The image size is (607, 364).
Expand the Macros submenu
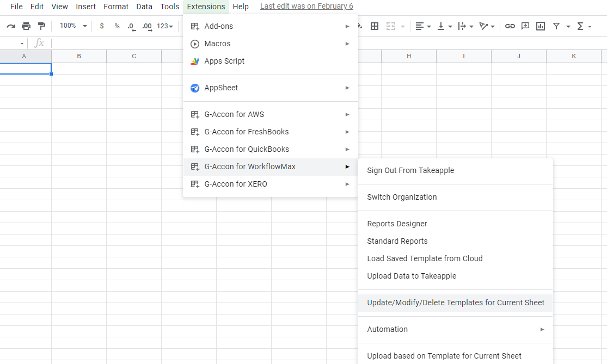pos(270,44)
